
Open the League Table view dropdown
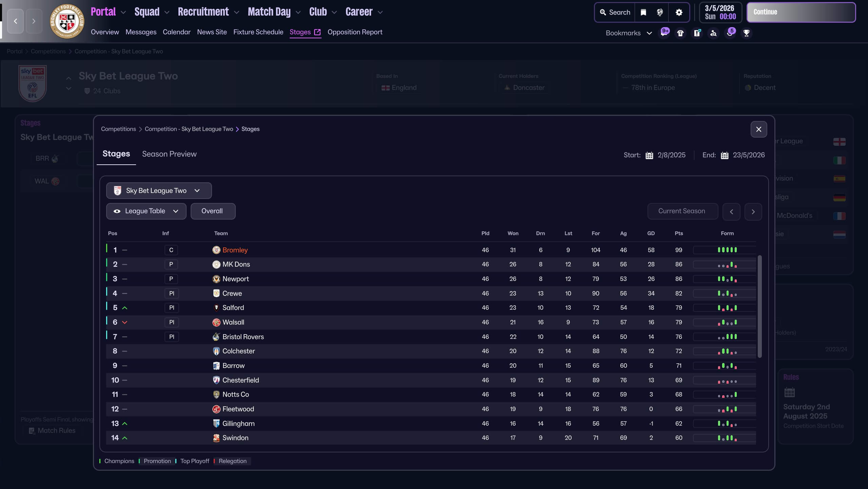(x=146, y=211)
